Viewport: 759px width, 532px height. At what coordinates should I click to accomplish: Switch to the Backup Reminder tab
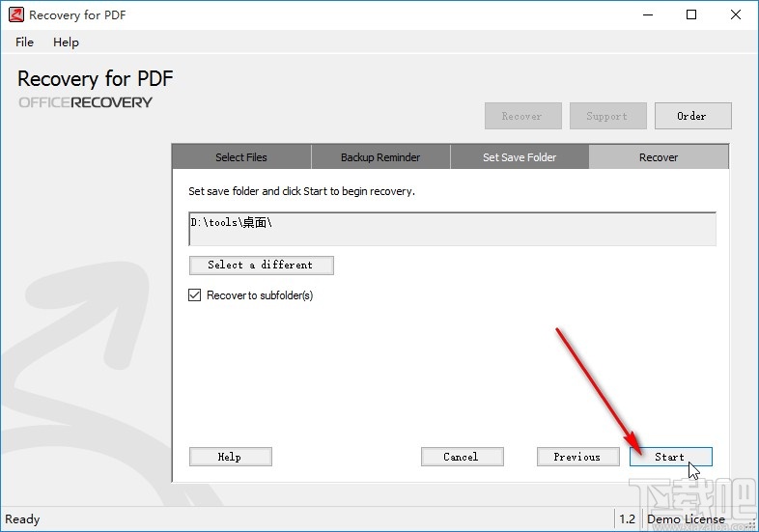coord(380,156)
